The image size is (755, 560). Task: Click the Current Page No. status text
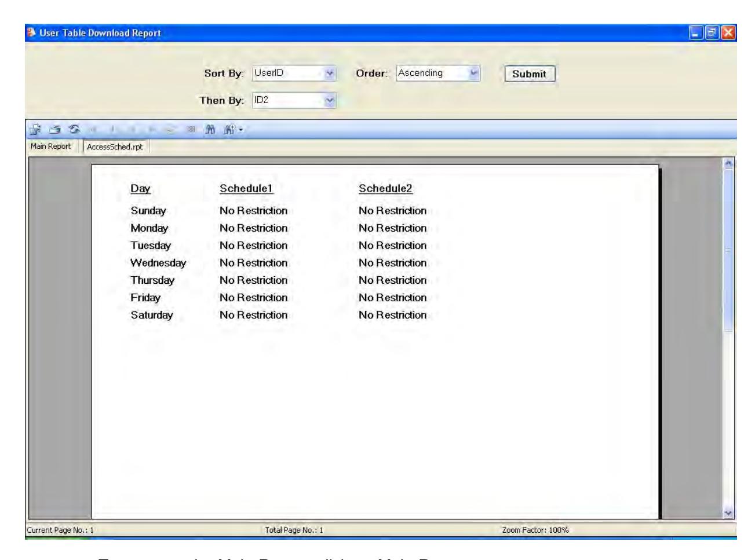tap(60, 530)
